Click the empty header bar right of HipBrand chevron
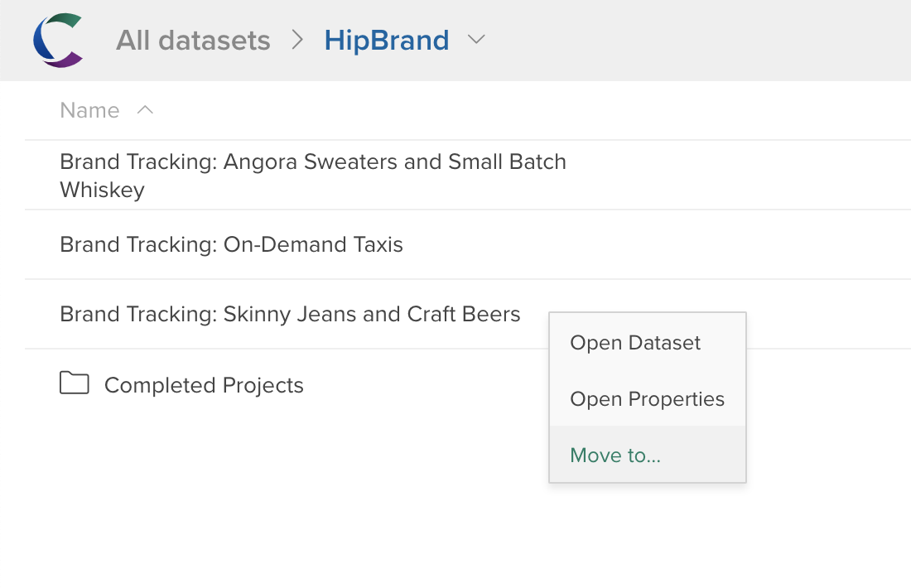911x588 pixels. [697, 40]
